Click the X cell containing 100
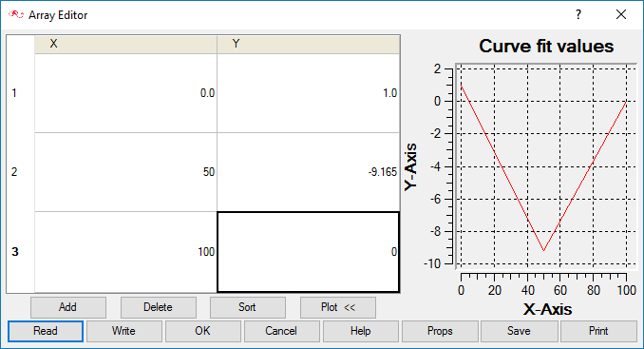Image resolution: width=644 pixels, height=349 pixels. point(125,252)
